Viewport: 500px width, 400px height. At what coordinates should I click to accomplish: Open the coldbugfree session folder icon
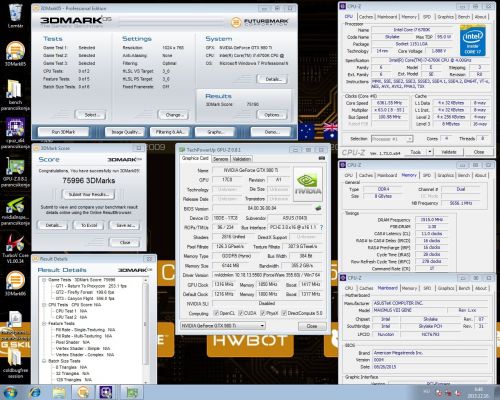pos(15,363)
